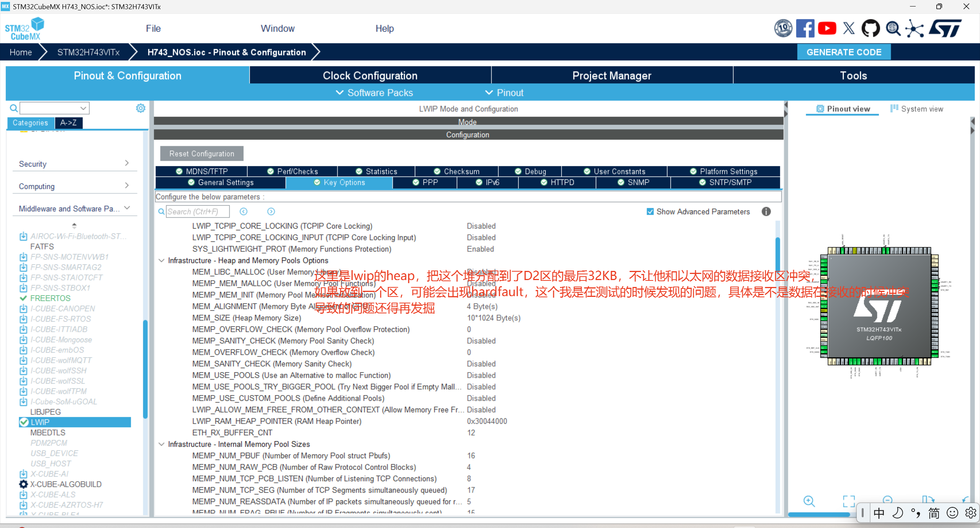Open the MDNS/TFTP tab
980x528 pixels.
(202, 171)
